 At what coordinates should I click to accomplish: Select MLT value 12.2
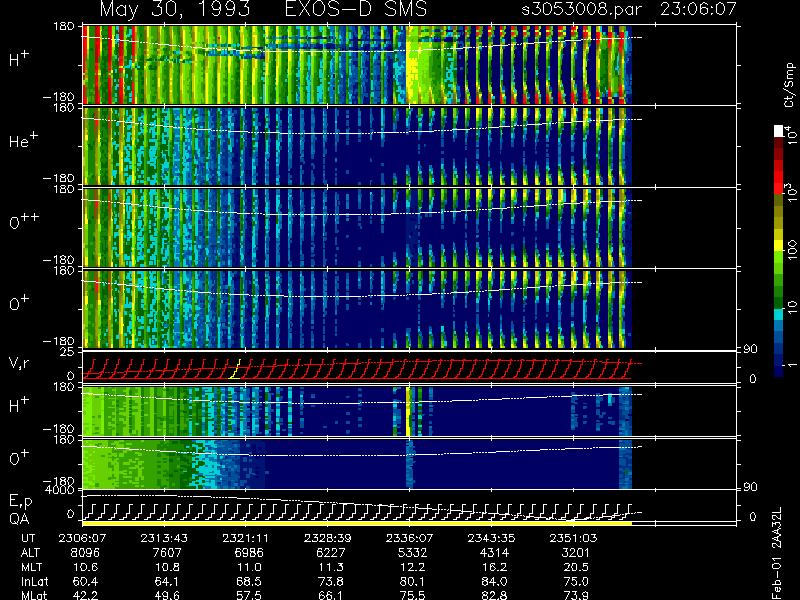[x=412, y=567]
